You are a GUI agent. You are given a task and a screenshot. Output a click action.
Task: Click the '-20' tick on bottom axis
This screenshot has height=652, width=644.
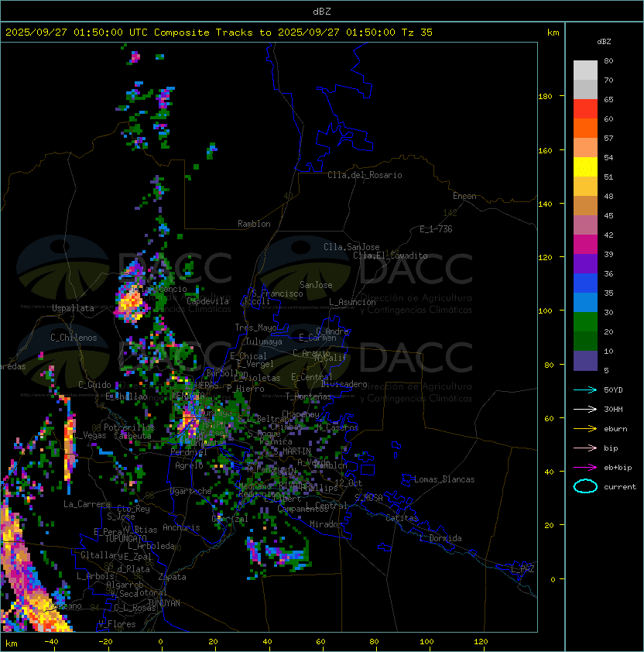105,642
